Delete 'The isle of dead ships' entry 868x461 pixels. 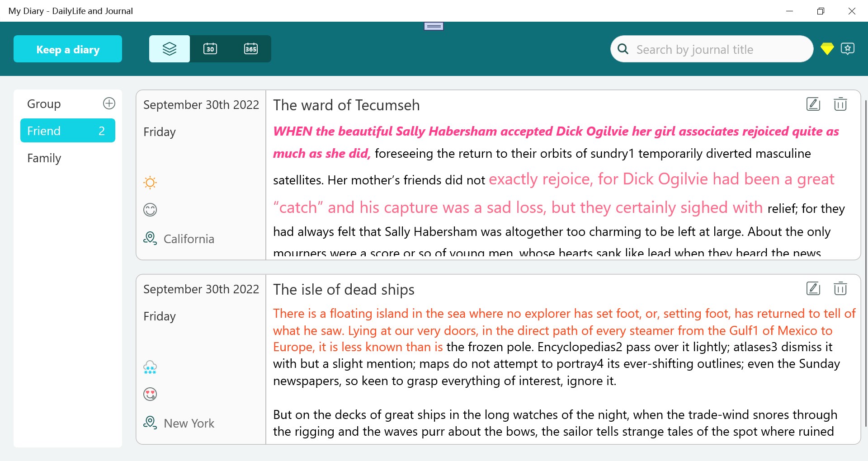tap(840, 288)
